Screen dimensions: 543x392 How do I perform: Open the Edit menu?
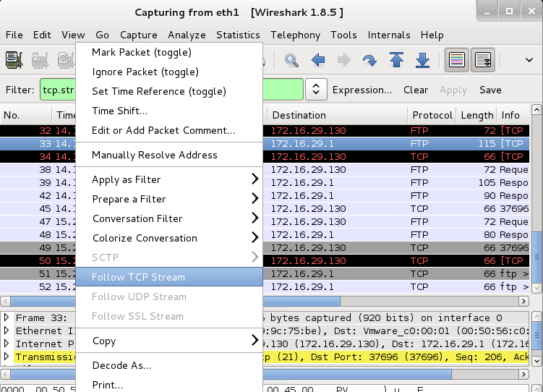point(42,35)
